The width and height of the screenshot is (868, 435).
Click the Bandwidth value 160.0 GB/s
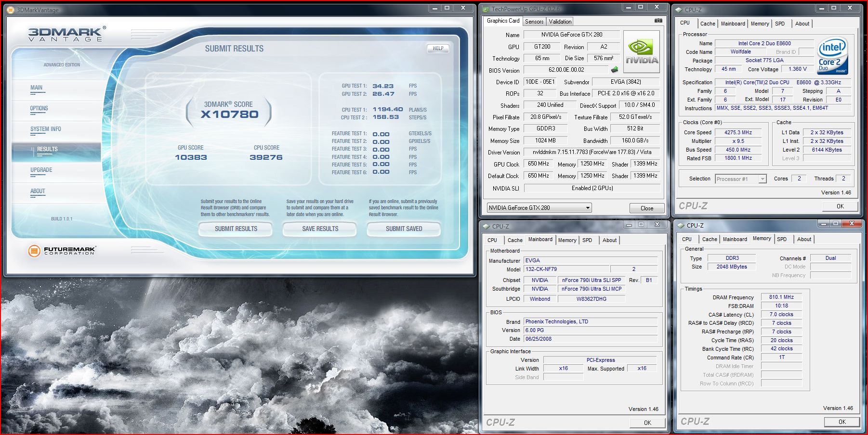click(635, 141)
